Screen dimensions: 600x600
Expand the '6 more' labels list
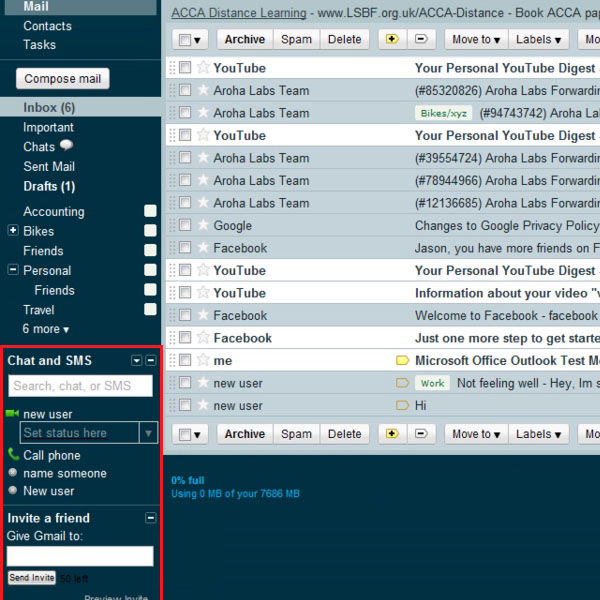[x=46, y=329]
